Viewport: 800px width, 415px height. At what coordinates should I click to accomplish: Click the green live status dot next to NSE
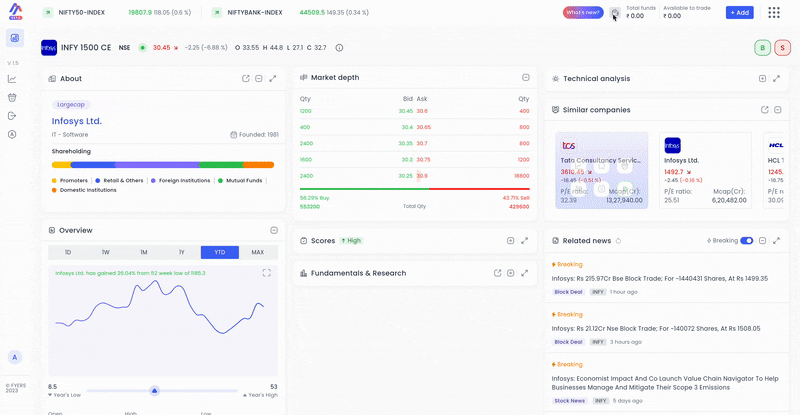pyautogui.click(x=142, y=47)
